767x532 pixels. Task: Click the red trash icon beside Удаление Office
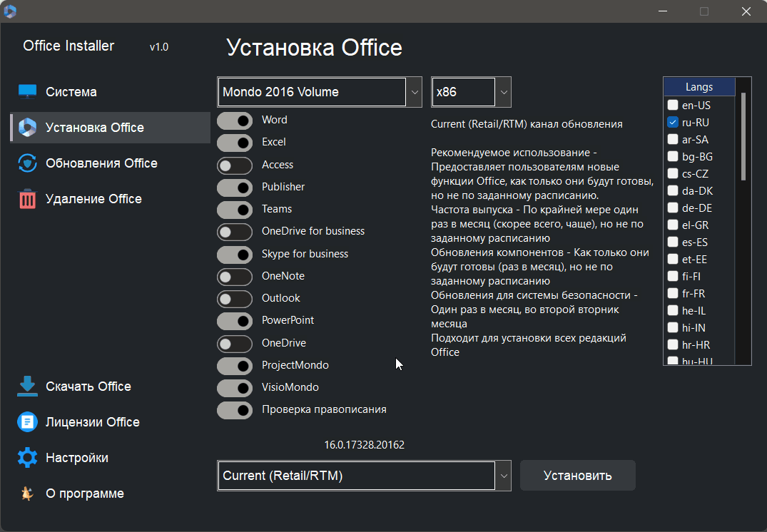[x=27, y=198]
